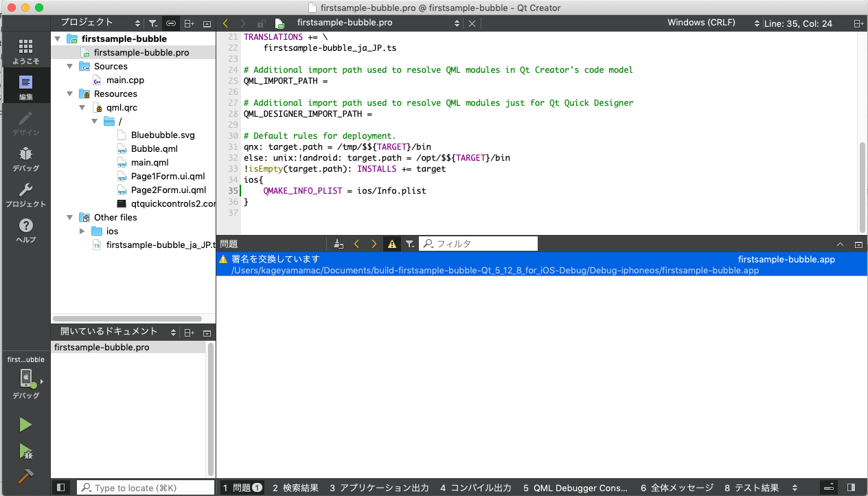Select main.cpp in the project tree

[x=125, y=80]
